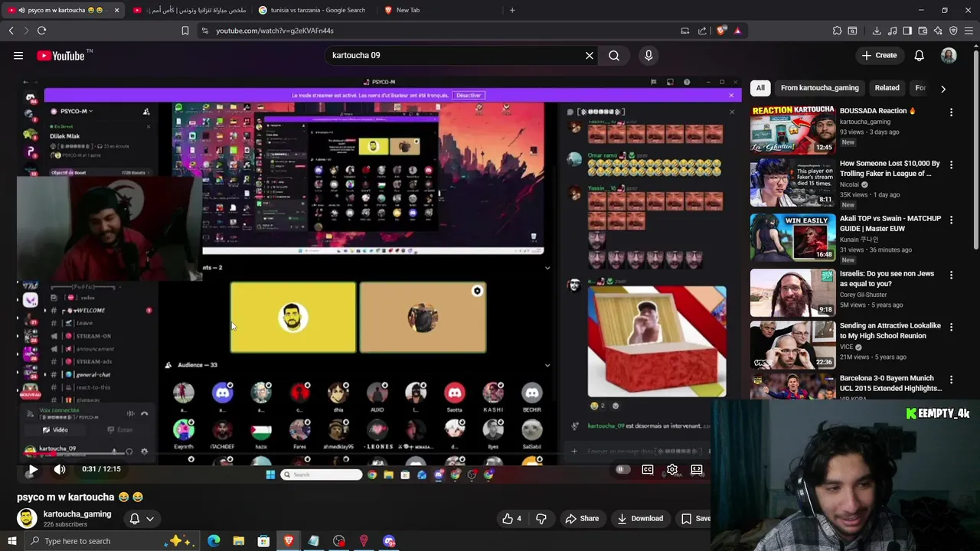Open a new browser tab
980x551 pixels.
[x=512, y=10]
